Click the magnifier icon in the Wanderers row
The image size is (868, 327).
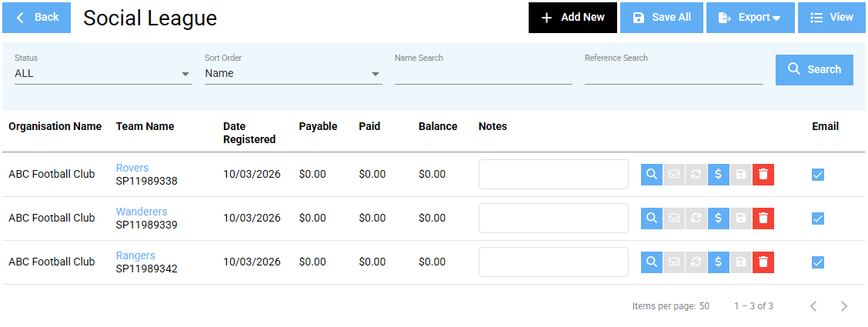652,219
